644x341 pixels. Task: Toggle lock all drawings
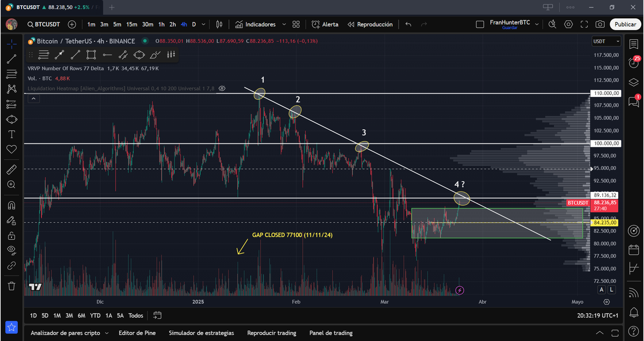point(11,235)
